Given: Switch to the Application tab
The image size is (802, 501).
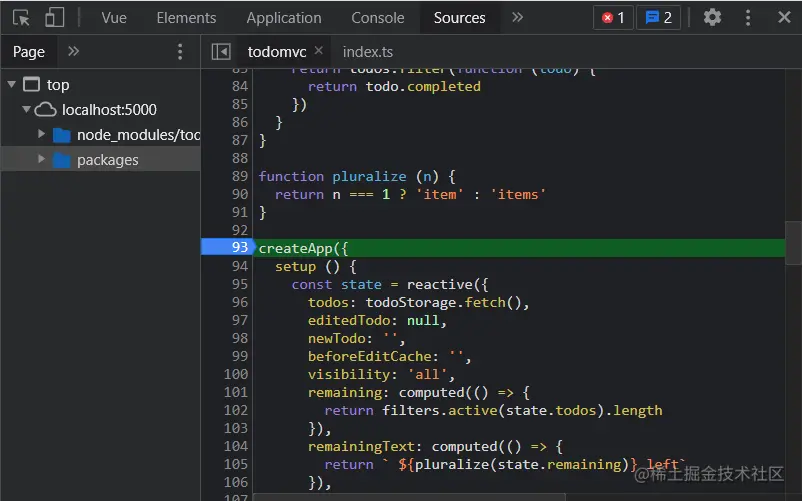Looking at the screenshot, I should 284,18.
